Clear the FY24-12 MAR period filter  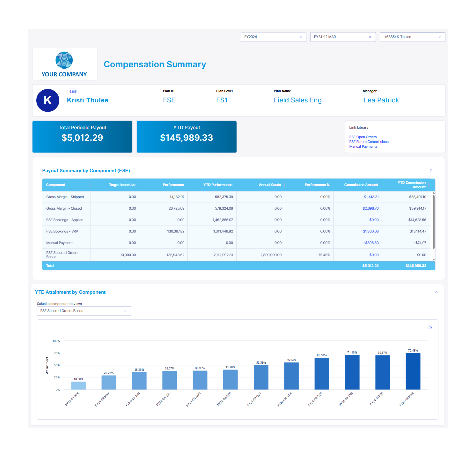370,37
